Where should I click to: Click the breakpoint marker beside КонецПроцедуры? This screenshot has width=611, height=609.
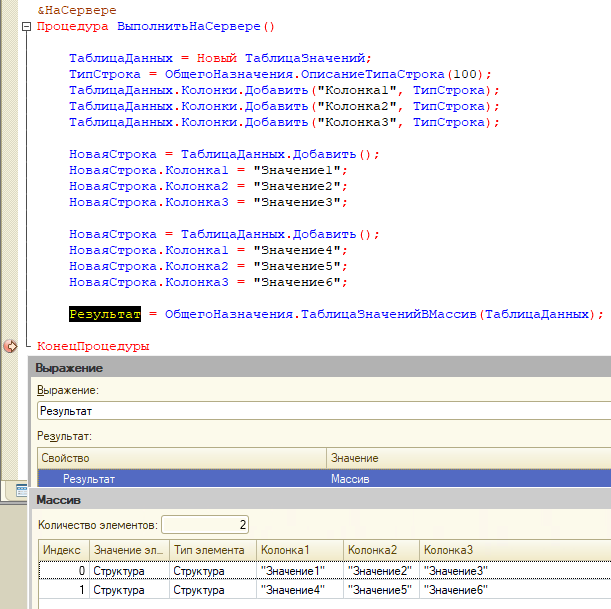(11, 346)
